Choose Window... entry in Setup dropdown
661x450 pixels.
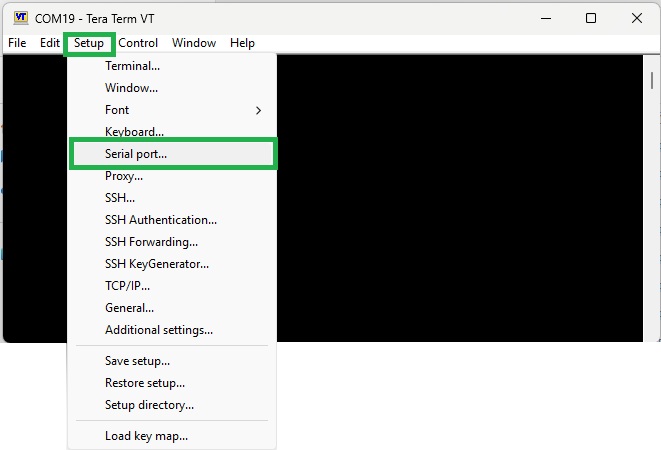[x=172, y=88]
